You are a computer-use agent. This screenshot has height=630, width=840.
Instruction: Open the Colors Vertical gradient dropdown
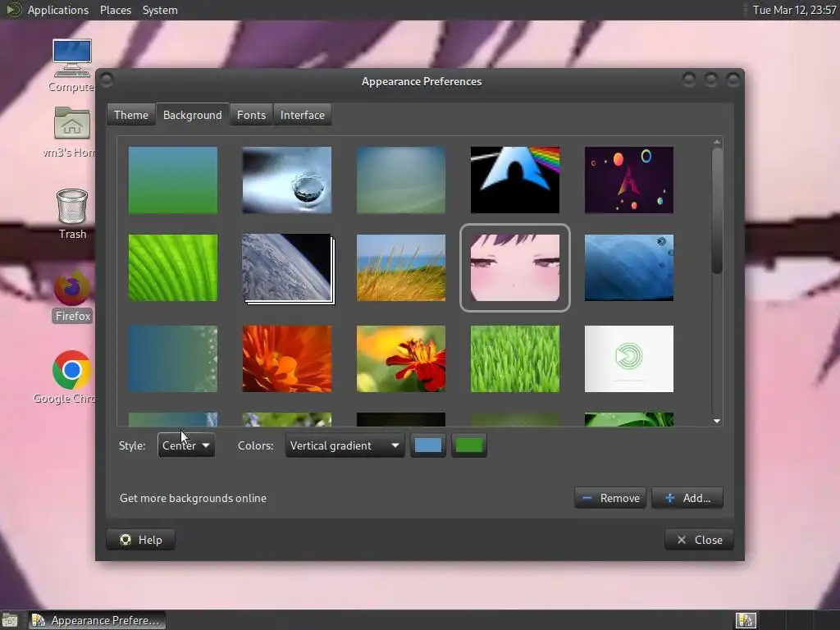[x=345, y=445]
